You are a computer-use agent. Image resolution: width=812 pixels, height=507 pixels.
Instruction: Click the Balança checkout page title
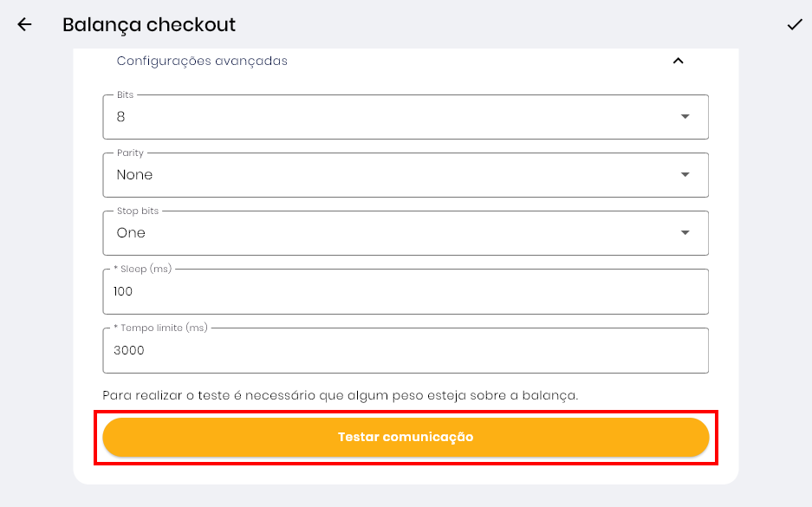[149, 24]
